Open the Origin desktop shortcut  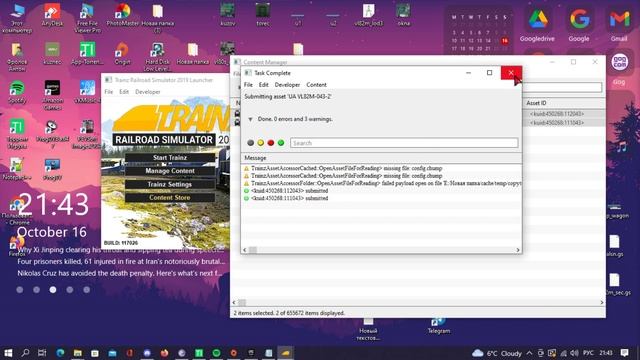point(122,53)
